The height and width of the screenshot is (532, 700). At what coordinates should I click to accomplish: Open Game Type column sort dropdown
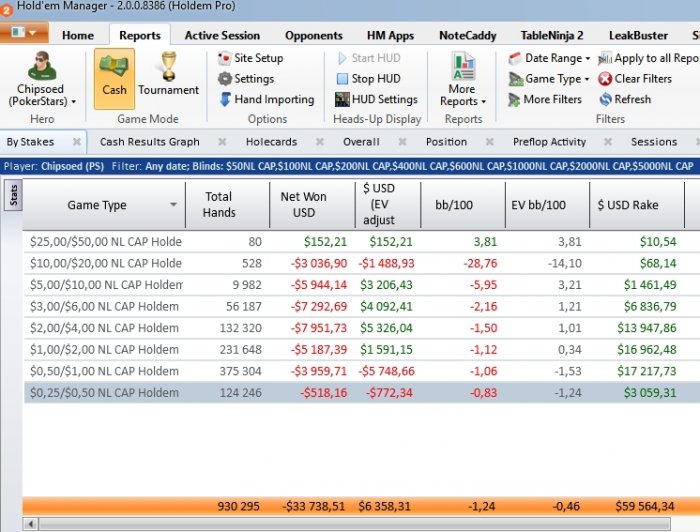[173, 205]
